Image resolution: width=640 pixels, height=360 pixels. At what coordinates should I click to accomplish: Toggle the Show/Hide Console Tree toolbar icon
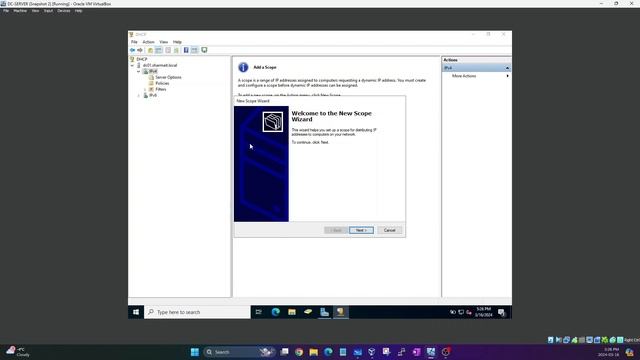[159, 50]
